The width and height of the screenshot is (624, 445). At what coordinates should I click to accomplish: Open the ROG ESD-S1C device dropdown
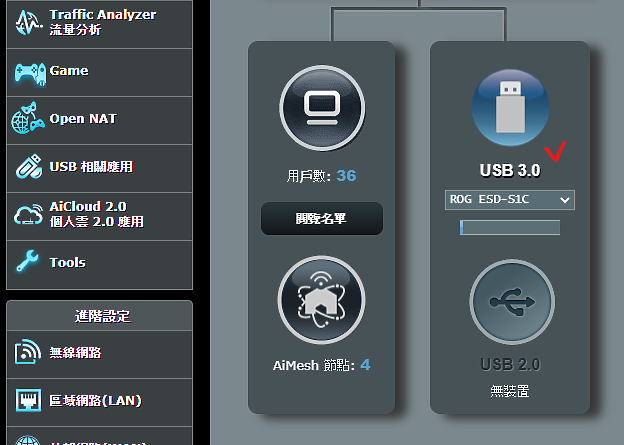[510, 201]
